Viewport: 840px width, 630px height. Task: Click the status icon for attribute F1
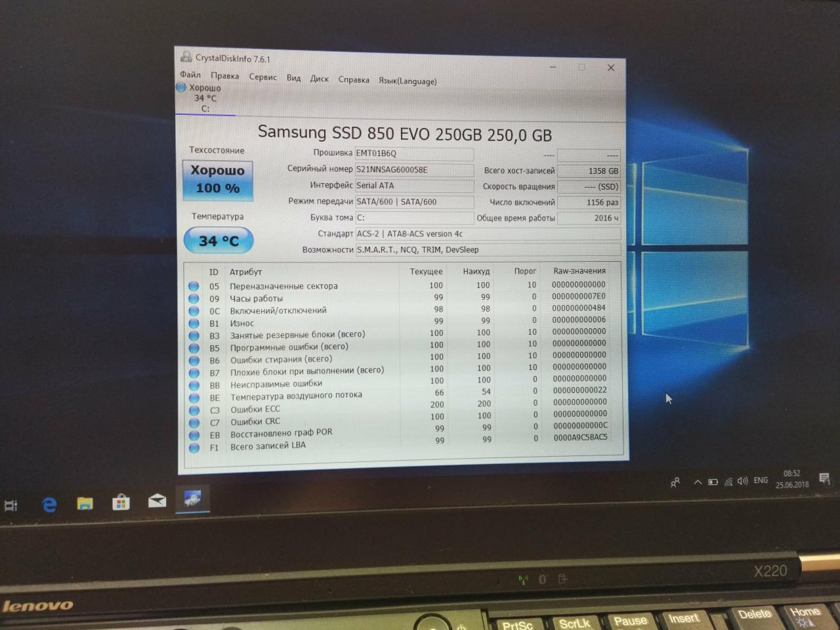point(194,448)
